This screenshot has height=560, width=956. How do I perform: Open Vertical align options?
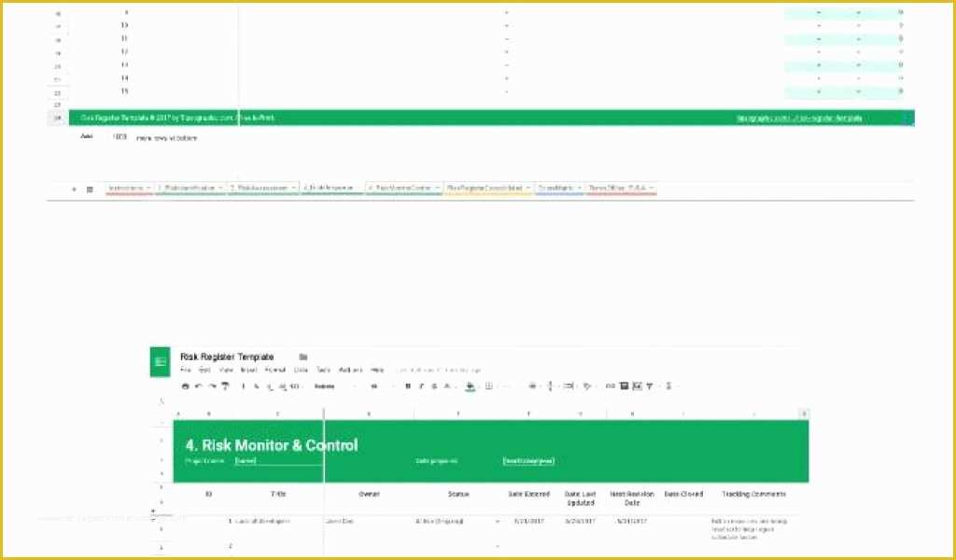[550, 386]
